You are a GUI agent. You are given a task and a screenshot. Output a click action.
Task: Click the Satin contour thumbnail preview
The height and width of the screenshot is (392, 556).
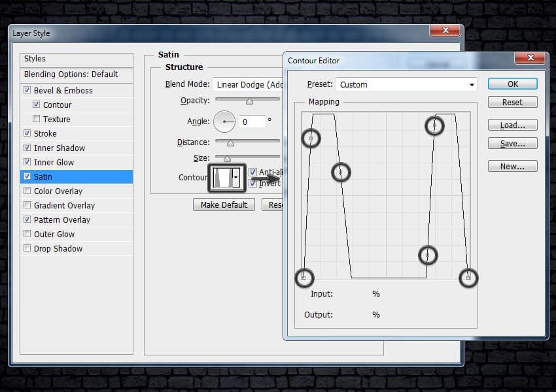pos(222,177)
